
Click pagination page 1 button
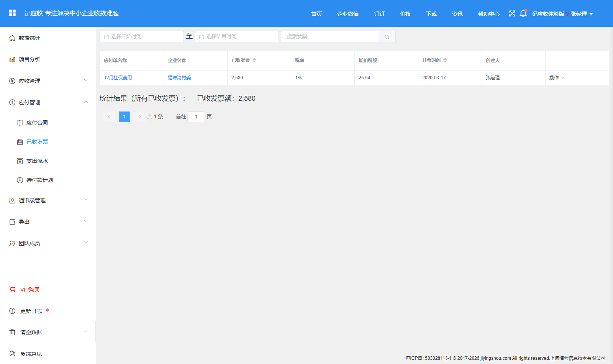125,116
